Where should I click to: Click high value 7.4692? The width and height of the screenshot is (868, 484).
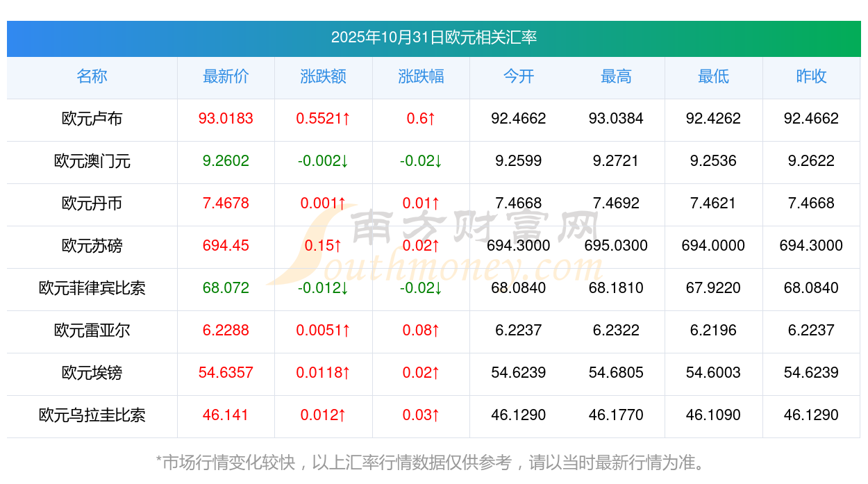coord(616,203)
